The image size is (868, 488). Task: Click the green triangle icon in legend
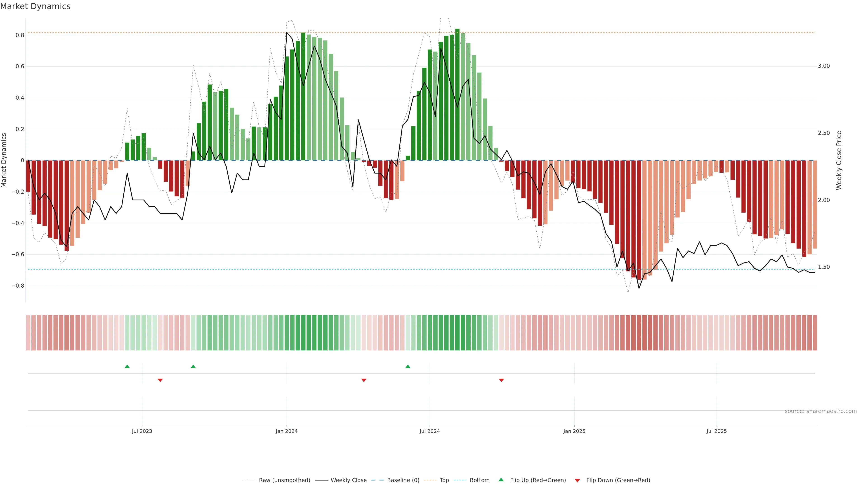[501, 480]
